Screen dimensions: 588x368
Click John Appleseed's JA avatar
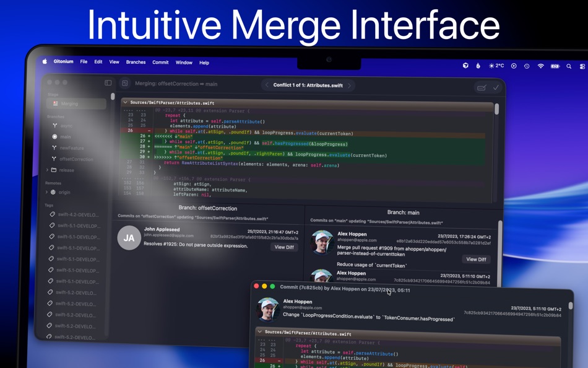point(129,238)
